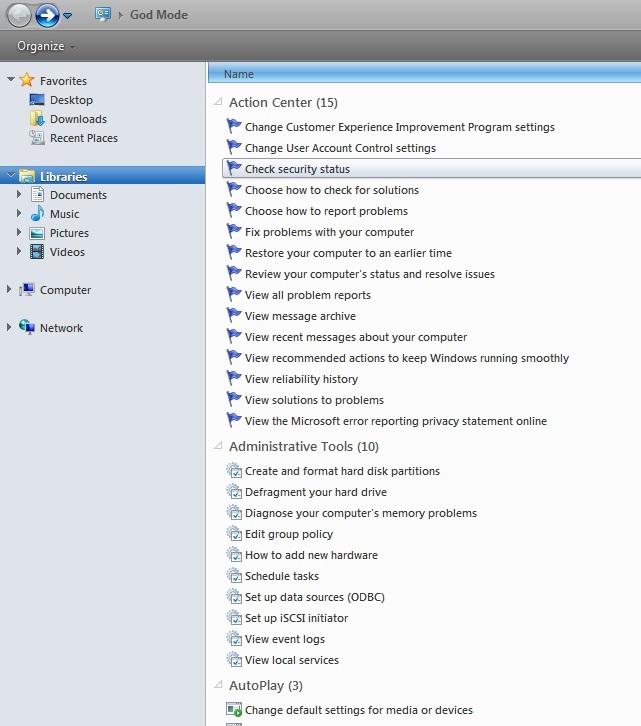
Task: Open View recent messages about your computer
Action: pyautogui.click(x=356, y=337)
